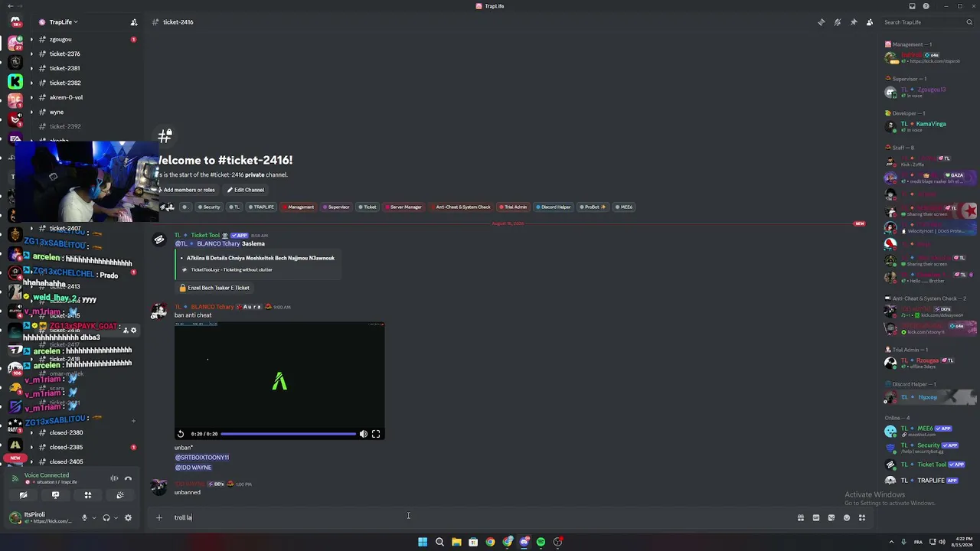The width and height of the screenshot is (980, 551).
Task: Expand threads arrow for closed-2380
Action: (31, 432)
